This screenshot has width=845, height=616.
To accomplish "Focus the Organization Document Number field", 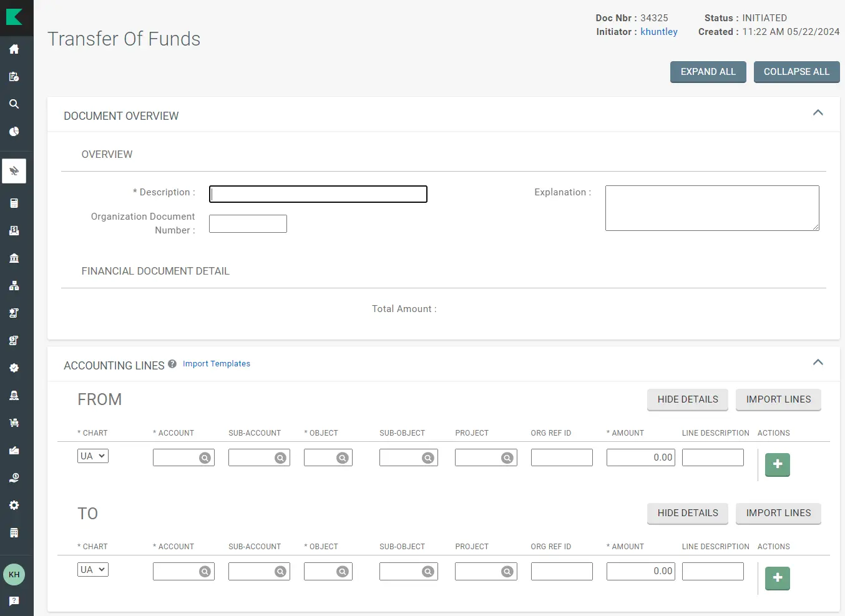I will (x=248, y=223).
